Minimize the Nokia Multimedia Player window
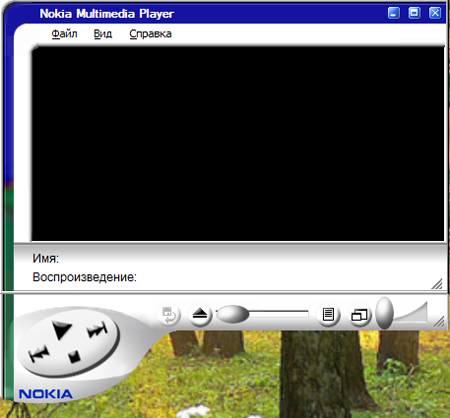This screenshot has height=418, width=450. [x=394, y=13]
